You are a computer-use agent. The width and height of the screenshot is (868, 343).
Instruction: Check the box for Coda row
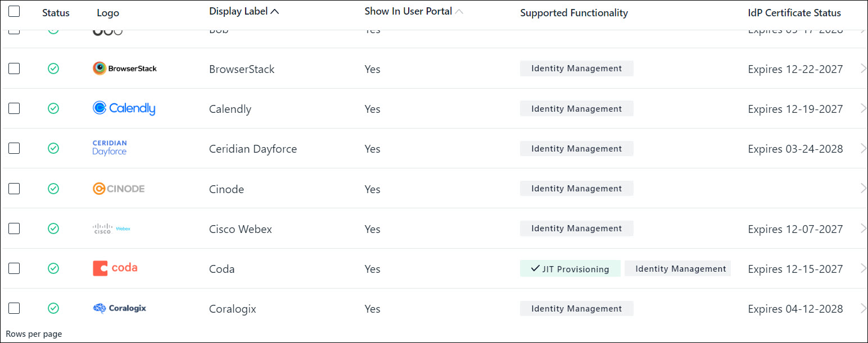tap(14, 268)
